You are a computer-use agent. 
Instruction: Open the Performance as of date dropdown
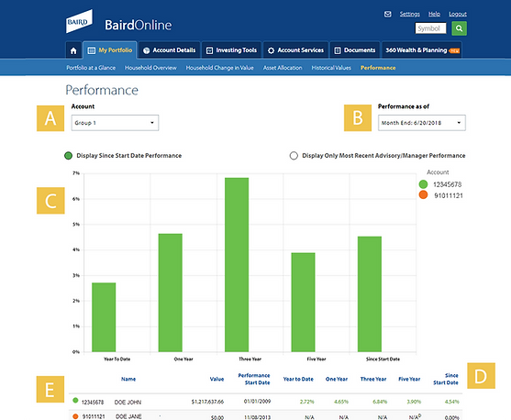[x=422, y=123]
